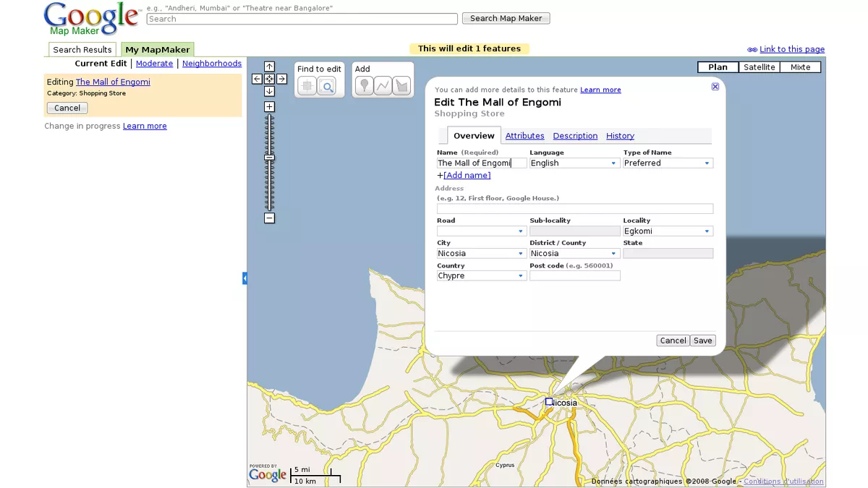
Task: Switch to the Attributes tab
Action: (x=524, y=135)
